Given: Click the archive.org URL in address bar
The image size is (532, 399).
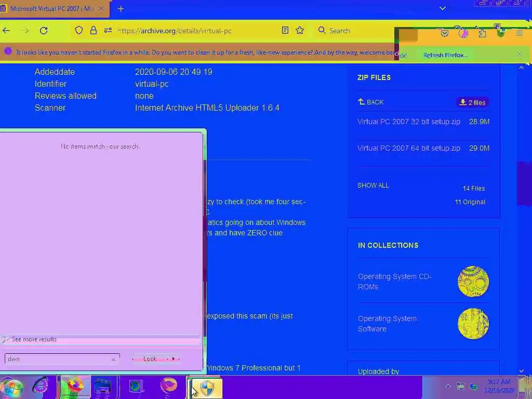Looking at the screenshot, I should pyautogui.click(x=175, y=31).
